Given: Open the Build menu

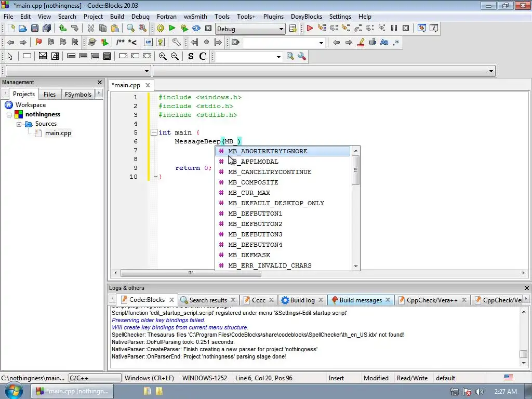Looking at the screenshot, I should tap(117, 17).
